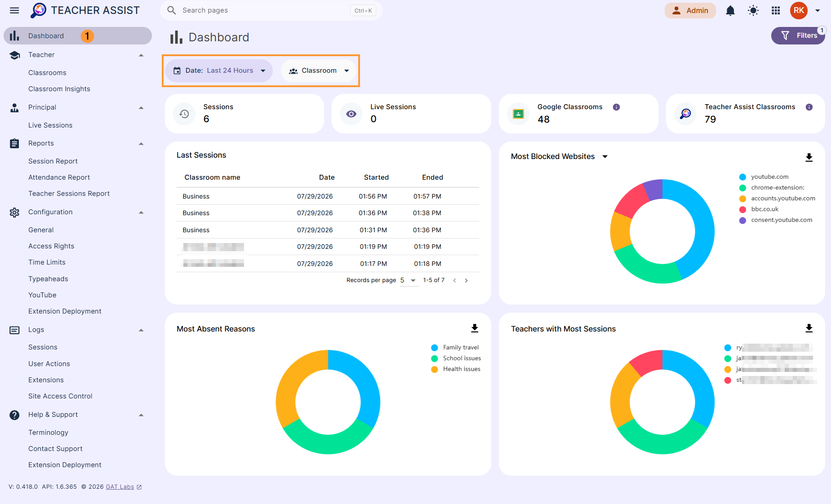
Task: Open the Date Last 24 Hours dropdown
Action: pyautogui.click(x=219, y=71)
